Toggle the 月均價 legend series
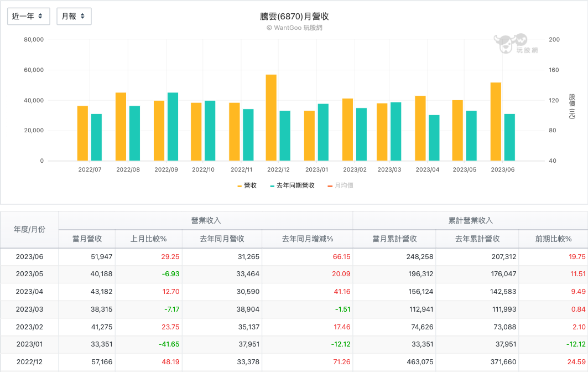Image resolution: width=588 pixels, height=372 pixels. point(341,185)
